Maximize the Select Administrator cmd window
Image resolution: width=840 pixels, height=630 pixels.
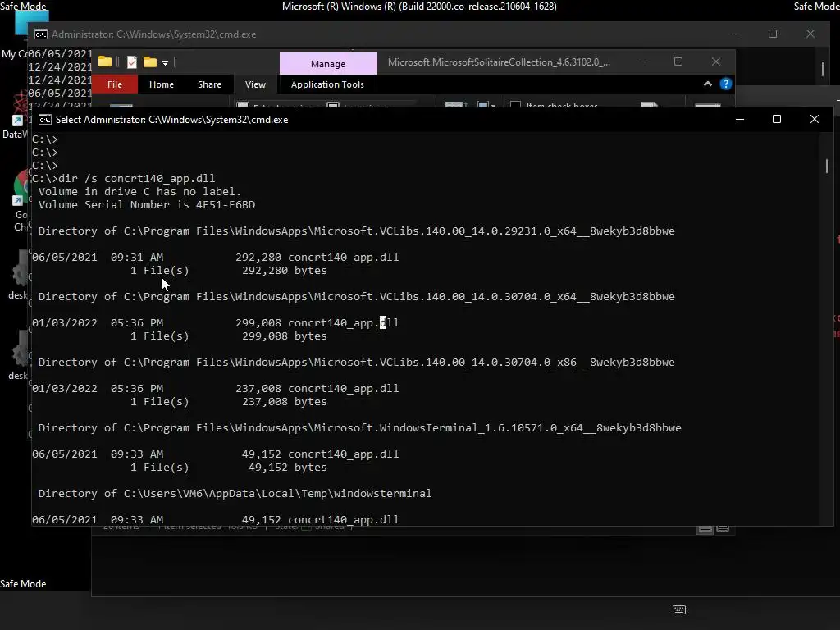(777, 119)
